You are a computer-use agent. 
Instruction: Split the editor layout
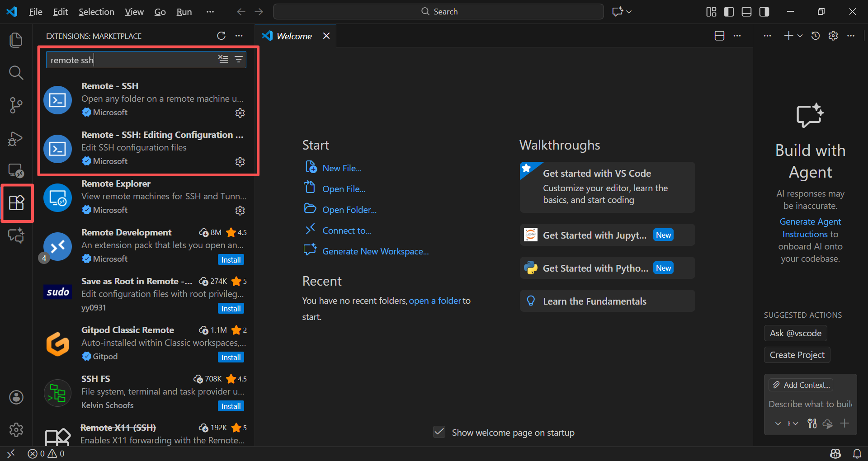point(719,36)
